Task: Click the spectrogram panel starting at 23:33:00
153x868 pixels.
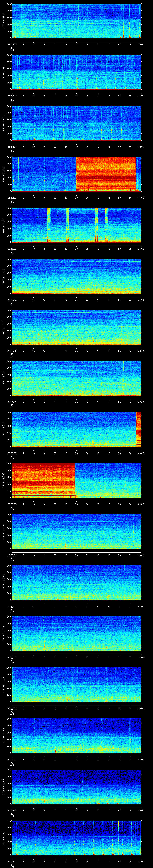Action: click(76, 225)
